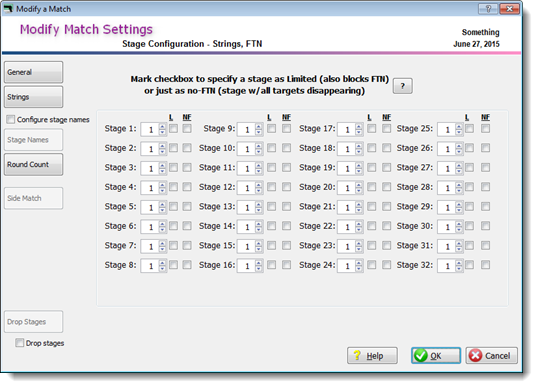Click the green checkmark OK button
538x388 pixels.
[x=436, y=355]
